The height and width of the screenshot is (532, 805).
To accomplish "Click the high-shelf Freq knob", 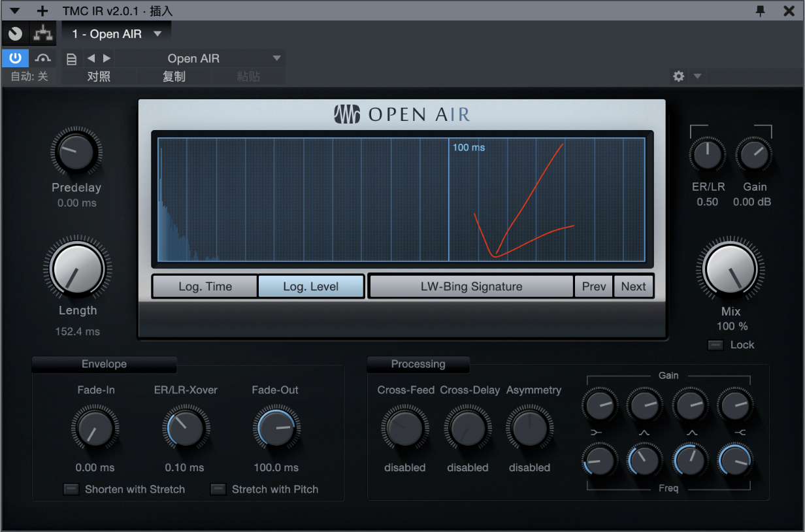I will pyautogui.click(x=734, y=461).
